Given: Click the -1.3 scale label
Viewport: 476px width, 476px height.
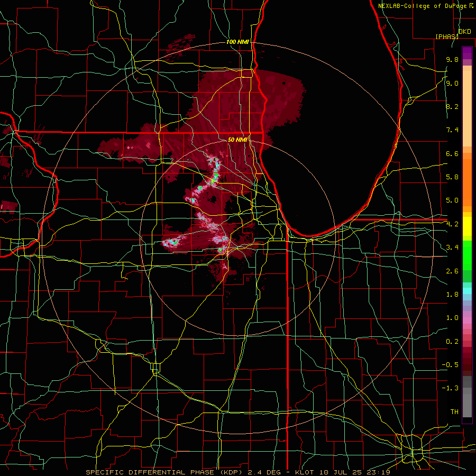Looking at the screenshot, I should coord(450,388).
